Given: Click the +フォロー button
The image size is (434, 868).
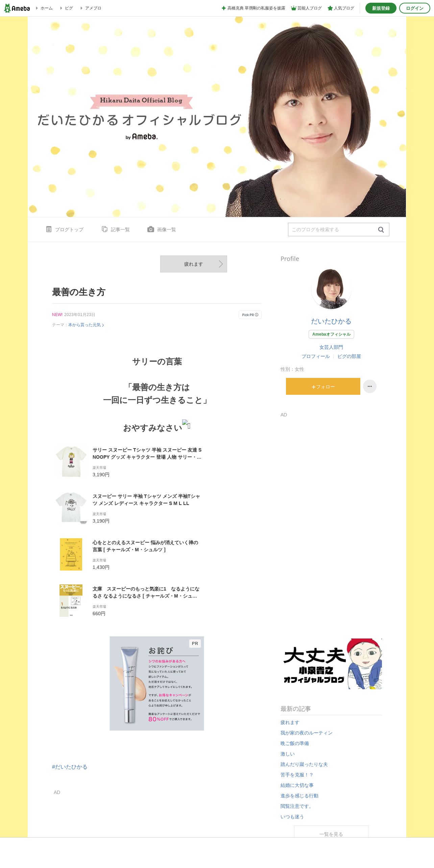Looking at the screenshot, I should [323, 386].
